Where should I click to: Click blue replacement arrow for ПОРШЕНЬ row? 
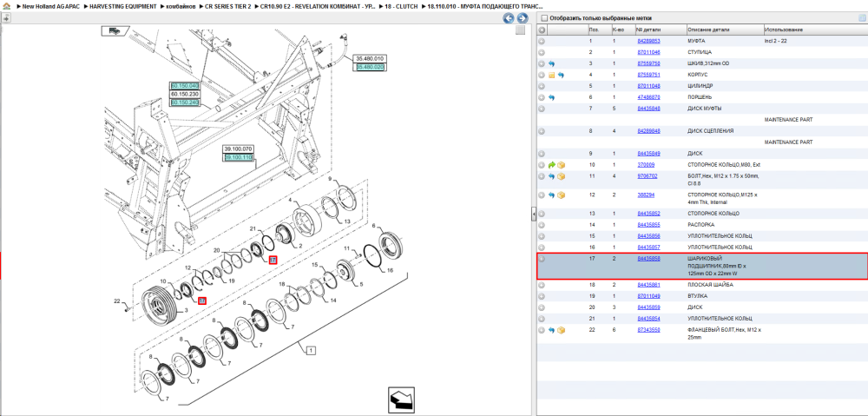(551, 97)
